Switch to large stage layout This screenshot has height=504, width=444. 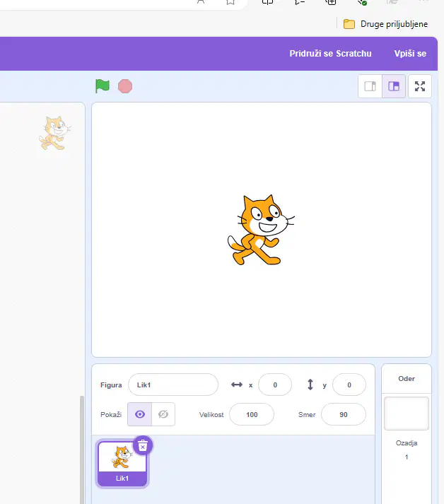pos(394,86)
